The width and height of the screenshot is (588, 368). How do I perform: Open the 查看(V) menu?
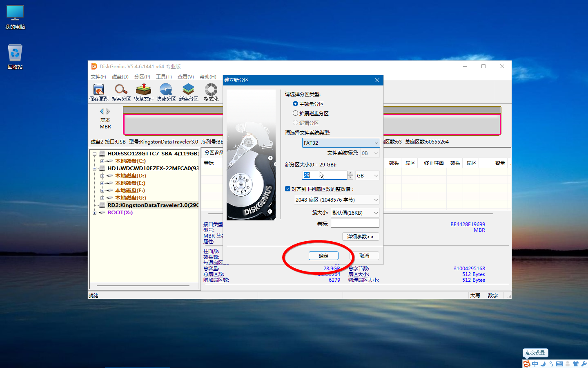click(x=185, y=77)
